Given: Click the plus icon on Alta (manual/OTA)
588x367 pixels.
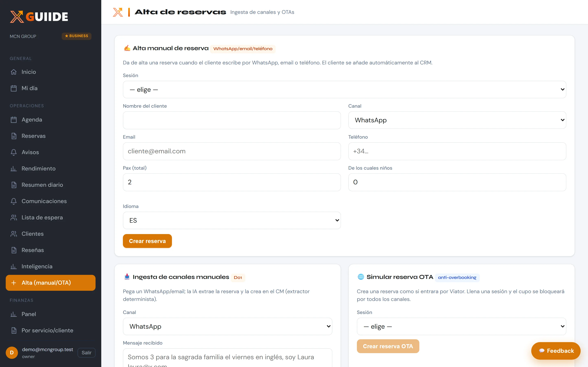Looking at the screenshot, I should click(x=14, y=283).
